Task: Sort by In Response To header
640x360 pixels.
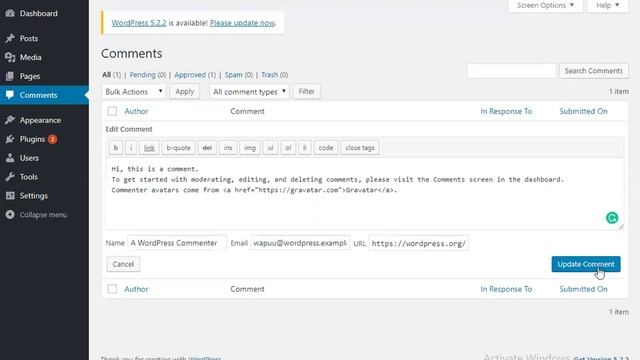Action: click(506, 111)
